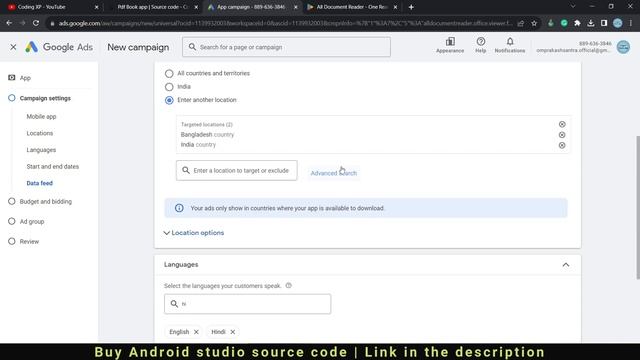Image resolution: width=640 pixels, height=360 pixels.
Task: Open the Help icon
Action: click(480, 45)
